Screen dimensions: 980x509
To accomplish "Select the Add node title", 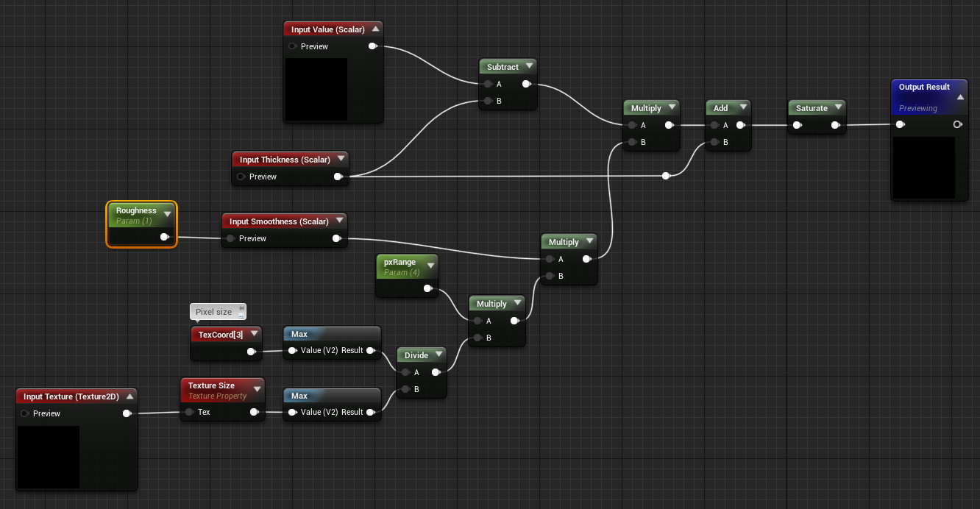I will (721, 108).
